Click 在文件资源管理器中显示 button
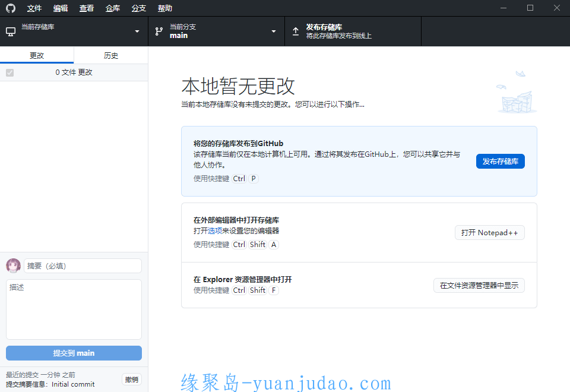Image resolution: width=570 pixels, height=392 pixels. (479, 285)
